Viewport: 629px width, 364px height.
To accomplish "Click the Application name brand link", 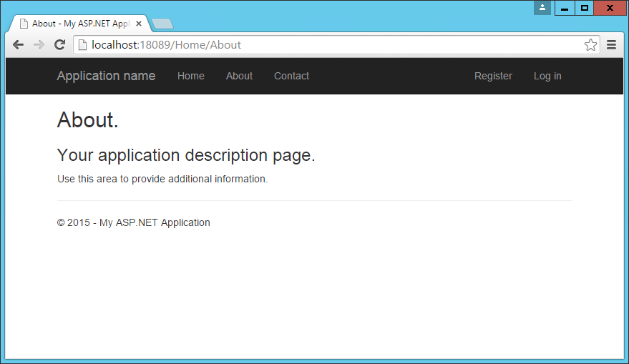I will coord(106,76).
